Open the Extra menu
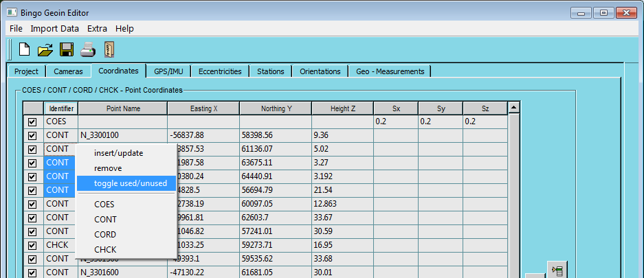Viewport: 644px width, 278px height. (98, 29)
